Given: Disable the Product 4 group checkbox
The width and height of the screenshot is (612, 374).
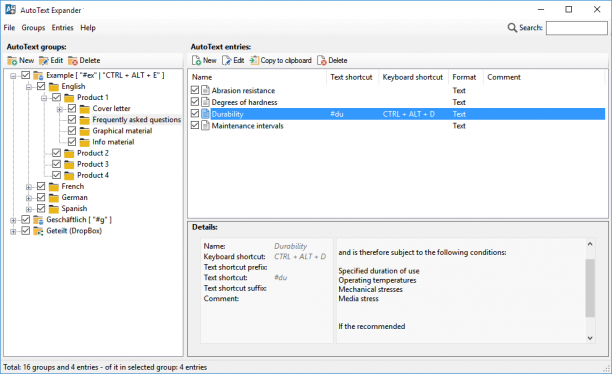Looking at the screenshot, I should coord(57,175).
